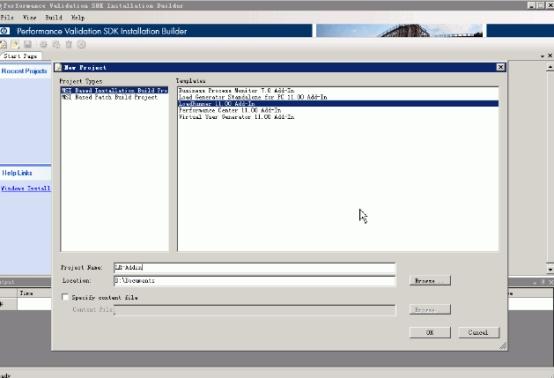The width and height of the screenshot is (554, 378).
Task: Select MSI Based Patch Build Project type
Action: click(110, 97)
